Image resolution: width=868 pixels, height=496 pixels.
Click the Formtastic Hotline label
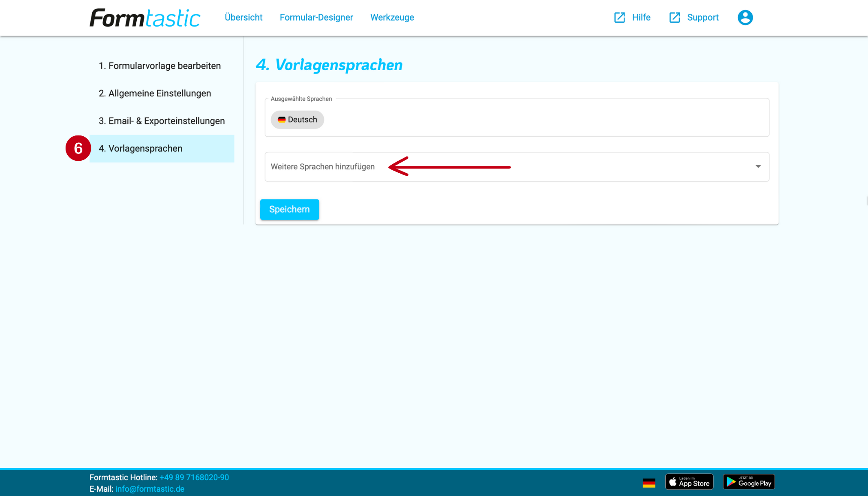[123, 478]
